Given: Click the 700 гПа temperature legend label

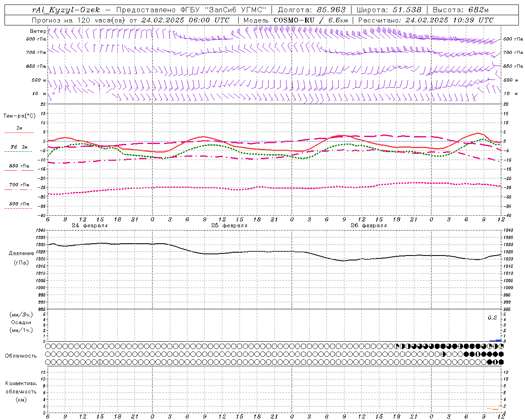Looking at the screenshot, I should point(19,185).
